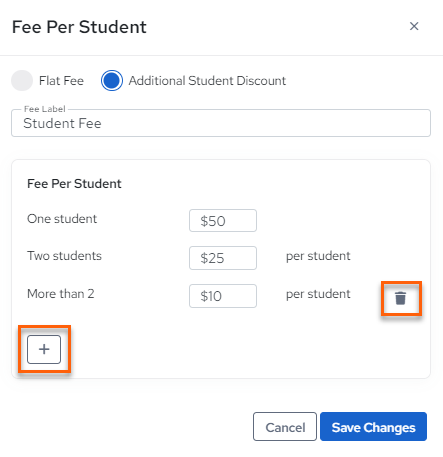Focus the More than 2 $10 field
The height and width of the screenshot is (457, 443).
(223, 296)
